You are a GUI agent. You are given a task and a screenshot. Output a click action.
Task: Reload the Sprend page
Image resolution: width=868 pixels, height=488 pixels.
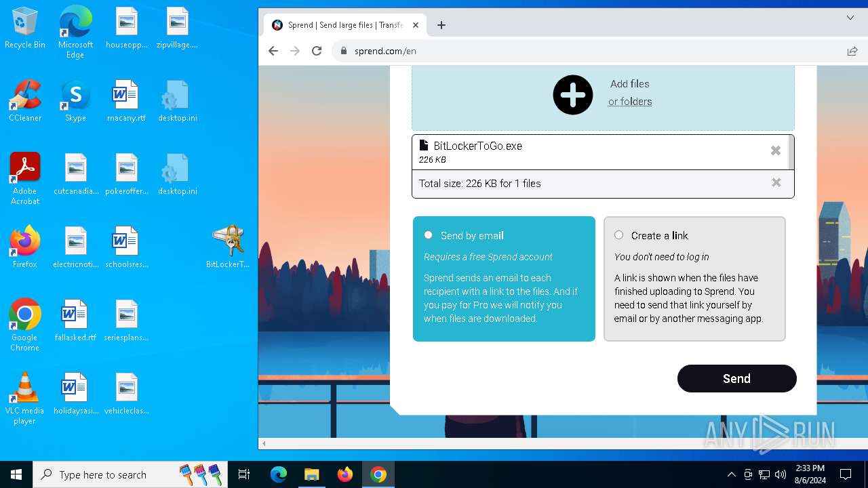(317, 51)
